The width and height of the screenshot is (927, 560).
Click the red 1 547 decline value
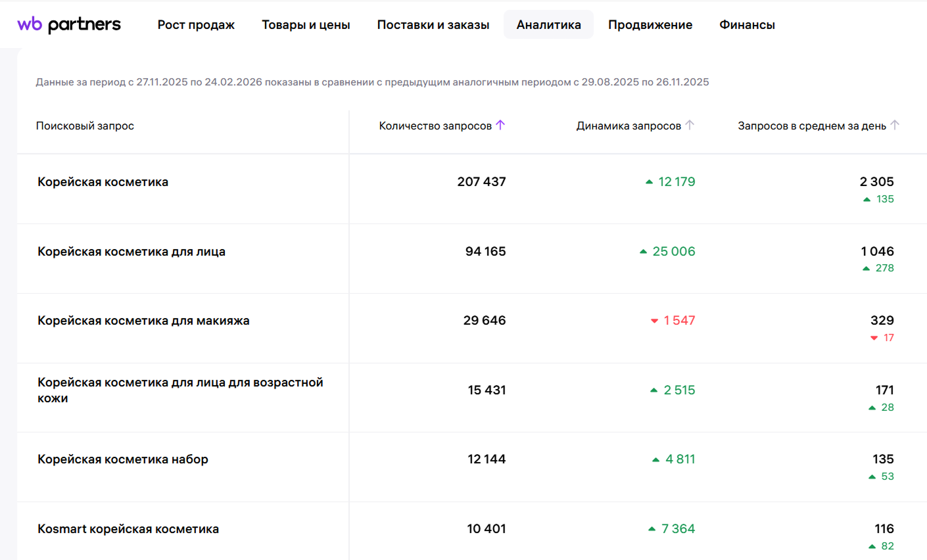tap(678, 321)
